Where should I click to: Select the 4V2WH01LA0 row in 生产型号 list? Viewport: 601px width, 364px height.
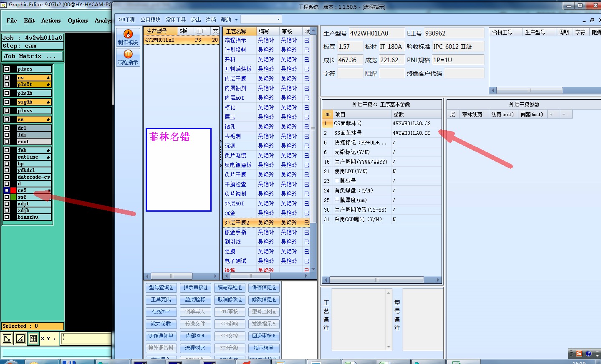pos(182,40)
